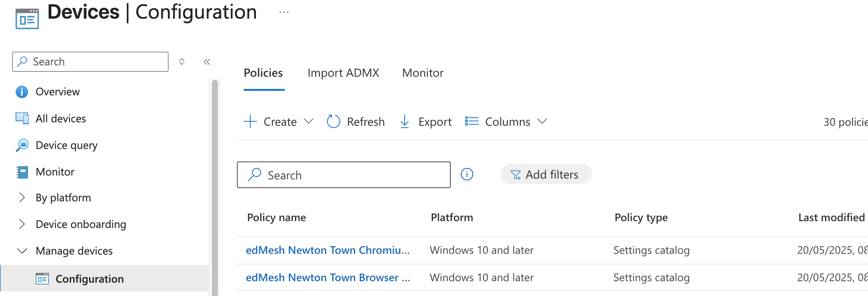Click the policy Search field
Image resolution: width=868 pixels, height=296 pixels.
(x=344, y=175)
